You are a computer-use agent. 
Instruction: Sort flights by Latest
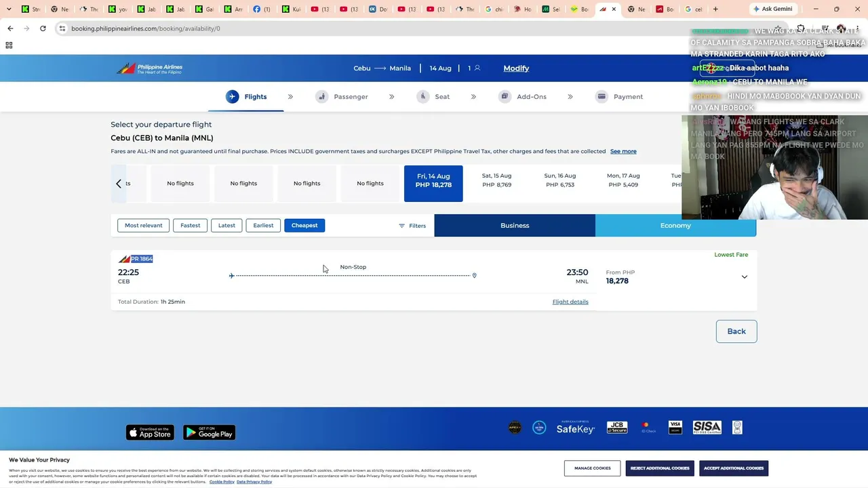(x=226, y=226)
